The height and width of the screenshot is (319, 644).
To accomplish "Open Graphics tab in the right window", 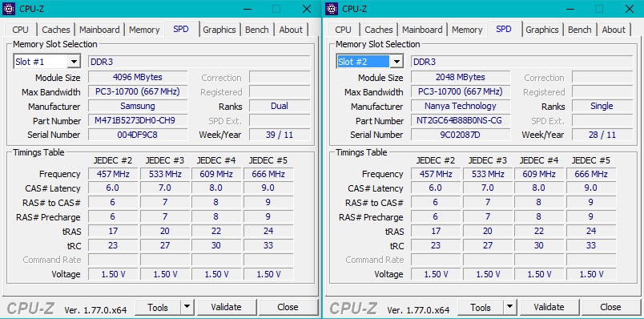I will click(542, 30).
